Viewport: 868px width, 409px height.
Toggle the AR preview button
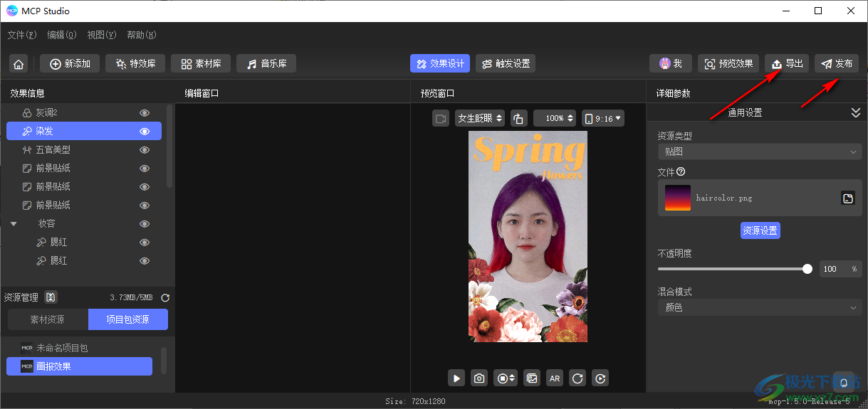coord(555,378)
